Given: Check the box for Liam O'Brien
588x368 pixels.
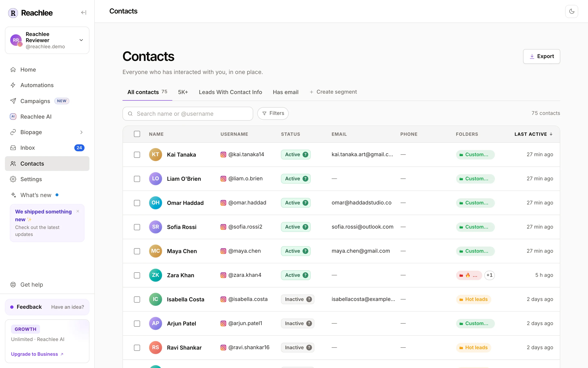Looking at the screenshot, I should [x=137, y=179].
